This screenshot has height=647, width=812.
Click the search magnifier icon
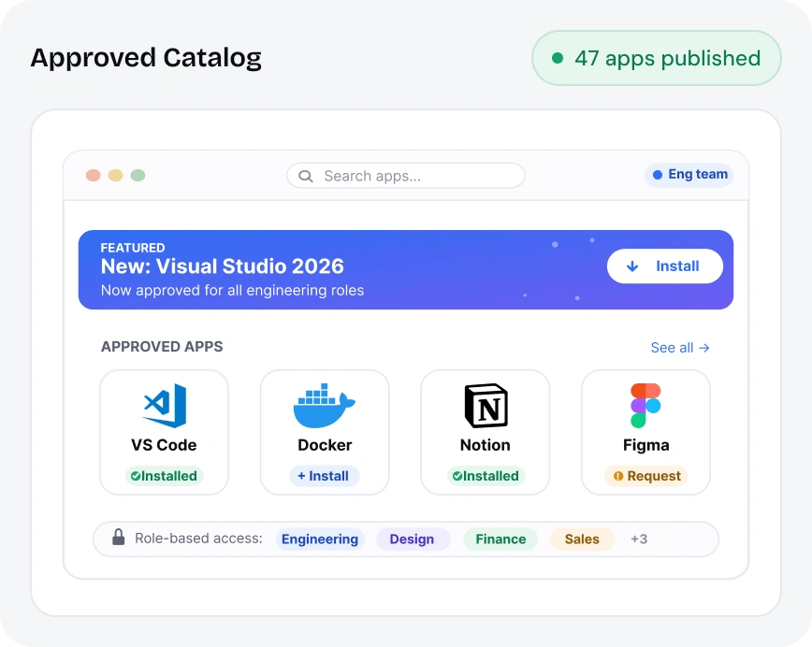[306, 177]
